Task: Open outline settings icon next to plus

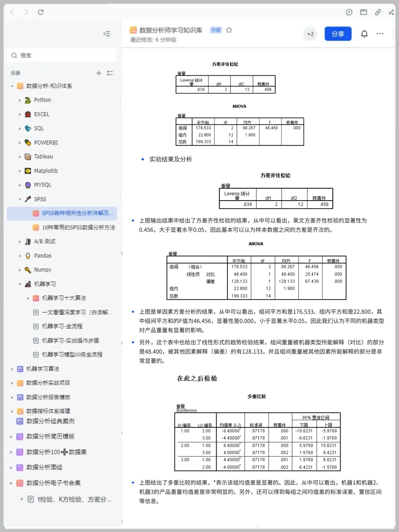Action: click(110, 73)
